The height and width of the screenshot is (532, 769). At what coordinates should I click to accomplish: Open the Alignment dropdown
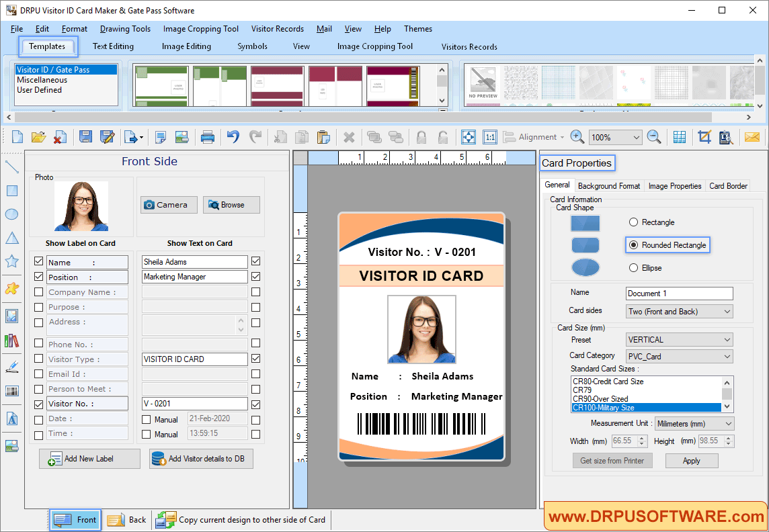click(x=534, y=137)
